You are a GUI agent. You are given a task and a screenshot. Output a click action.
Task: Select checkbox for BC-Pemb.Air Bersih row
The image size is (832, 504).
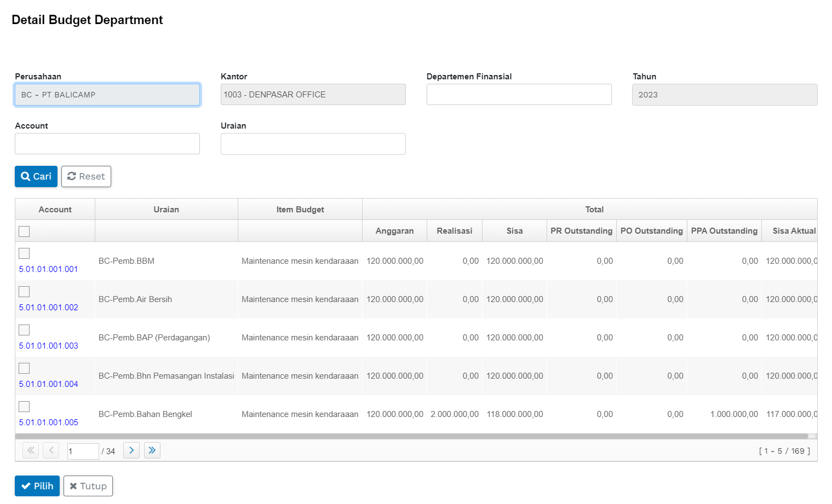click(x=24, y=292)
